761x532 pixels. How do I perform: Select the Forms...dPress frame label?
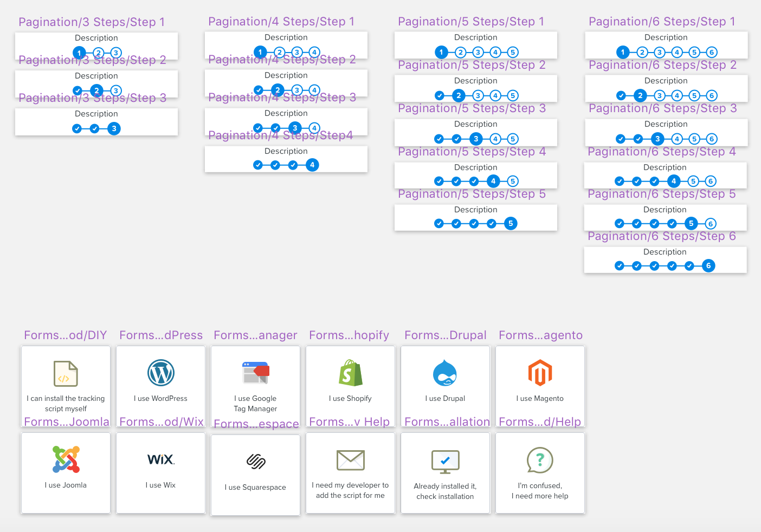(161, 335)
